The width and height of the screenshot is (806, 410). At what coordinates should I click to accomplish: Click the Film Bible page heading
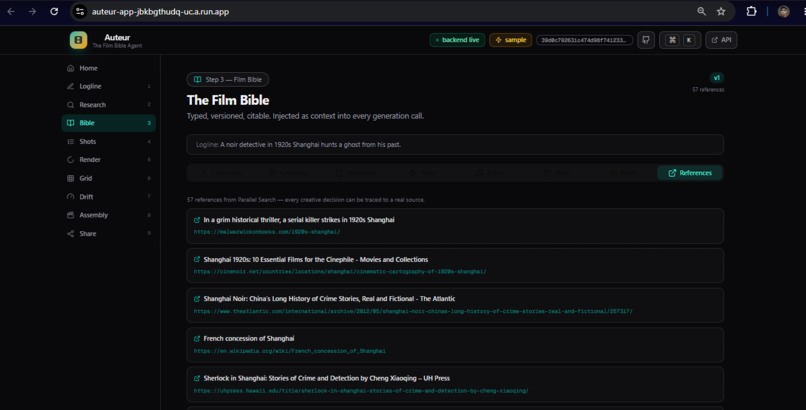(x=228, y=100)
